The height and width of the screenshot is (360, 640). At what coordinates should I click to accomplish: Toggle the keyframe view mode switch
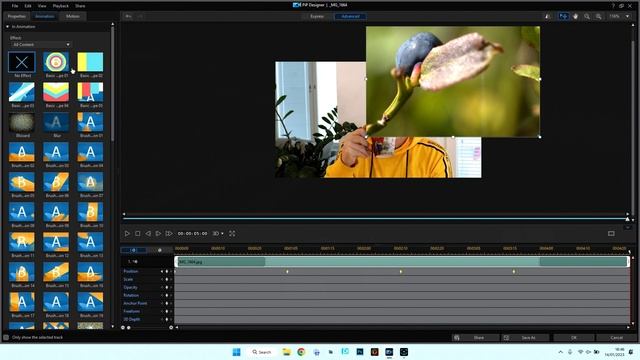[133, 250]
